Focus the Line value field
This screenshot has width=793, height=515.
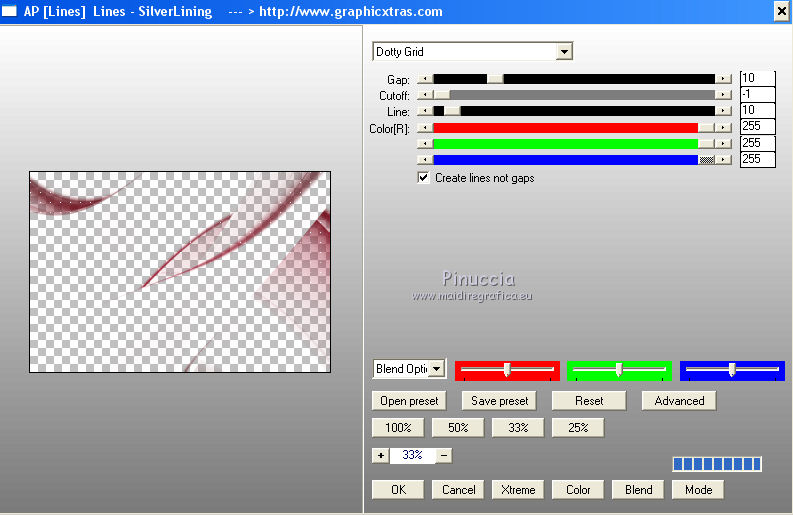tap(757, 110)
